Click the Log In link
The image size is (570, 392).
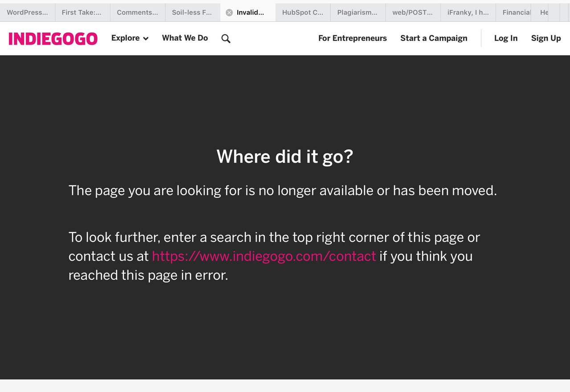click(505, 38)
